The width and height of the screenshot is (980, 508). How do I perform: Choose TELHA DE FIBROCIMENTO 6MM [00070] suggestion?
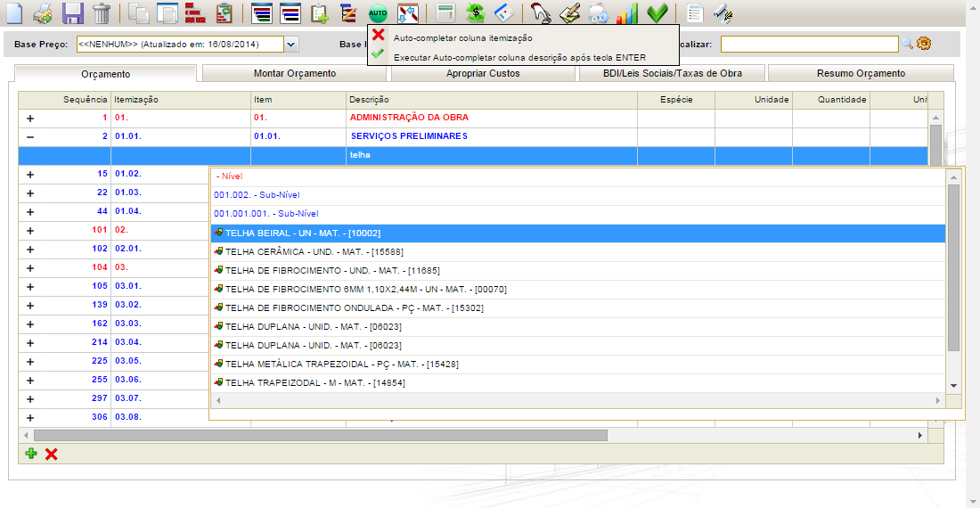tap(578, 290)
